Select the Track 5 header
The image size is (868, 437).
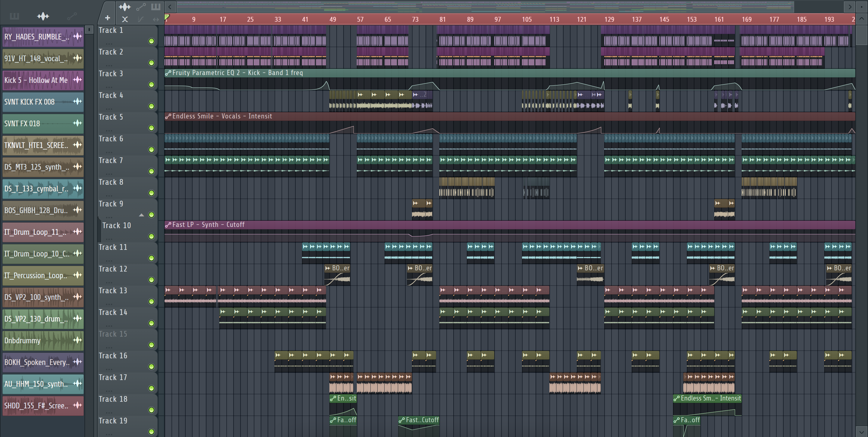pos(127,123)
